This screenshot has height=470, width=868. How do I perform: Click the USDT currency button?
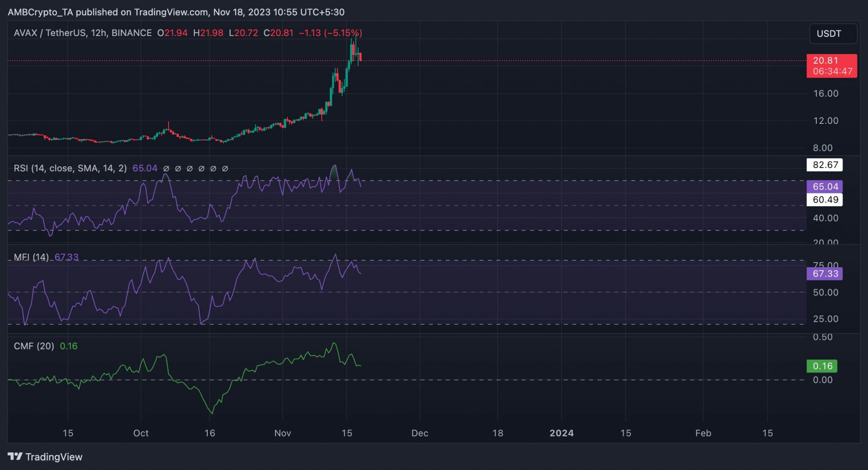(x=833, y=34)
